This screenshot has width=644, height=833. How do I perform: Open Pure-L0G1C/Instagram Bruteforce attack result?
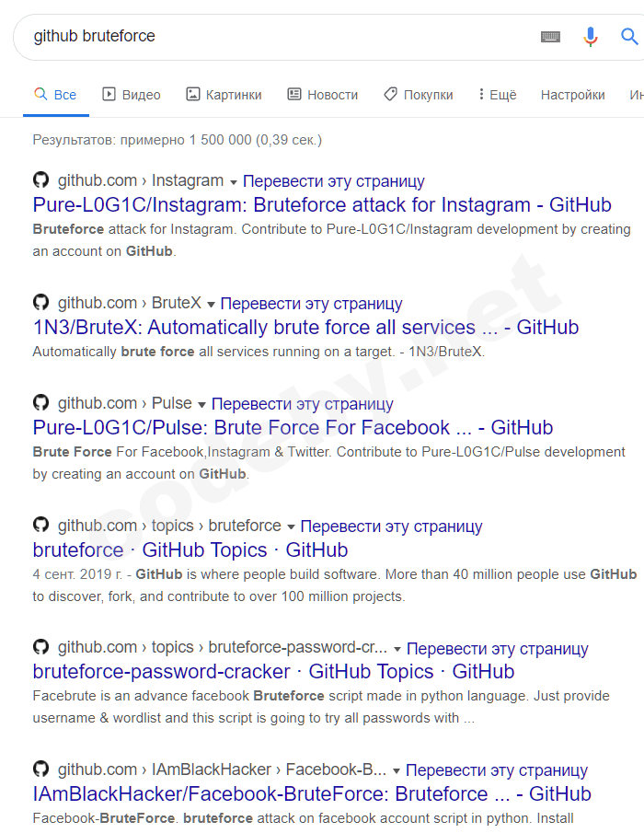pos(322,204)
